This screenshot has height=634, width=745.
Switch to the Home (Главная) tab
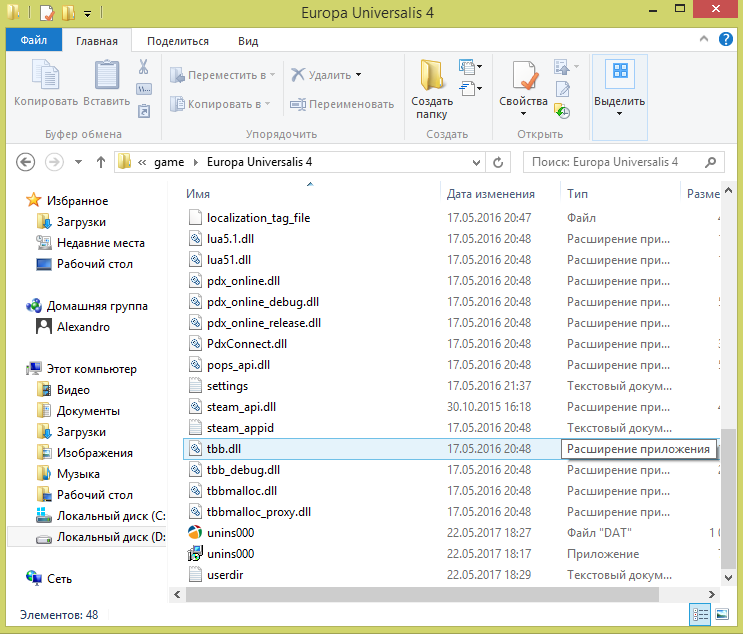coord(97,41)
